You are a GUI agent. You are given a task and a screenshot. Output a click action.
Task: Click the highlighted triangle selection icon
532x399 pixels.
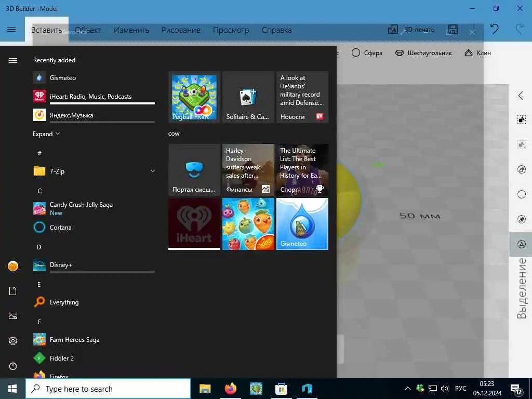pyautogui.click(x=522, y=244)
